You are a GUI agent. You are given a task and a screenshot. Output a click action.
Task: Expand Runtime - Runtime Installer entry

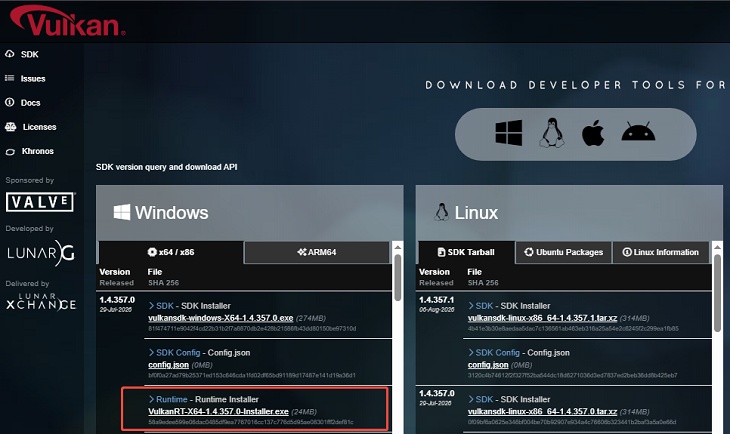[x=203, y=400]
